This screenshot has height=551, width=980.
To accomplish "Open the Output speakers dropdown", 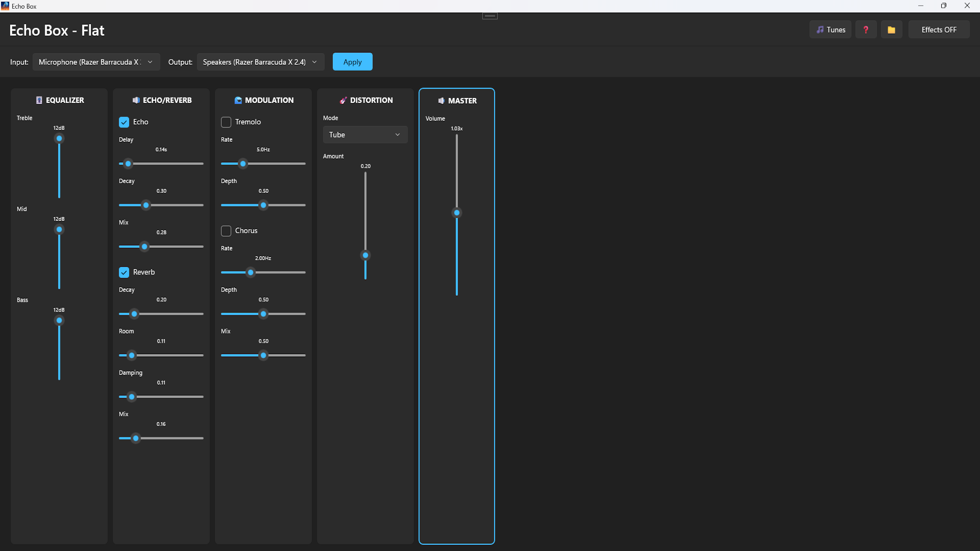I will (x=260, y=62).
